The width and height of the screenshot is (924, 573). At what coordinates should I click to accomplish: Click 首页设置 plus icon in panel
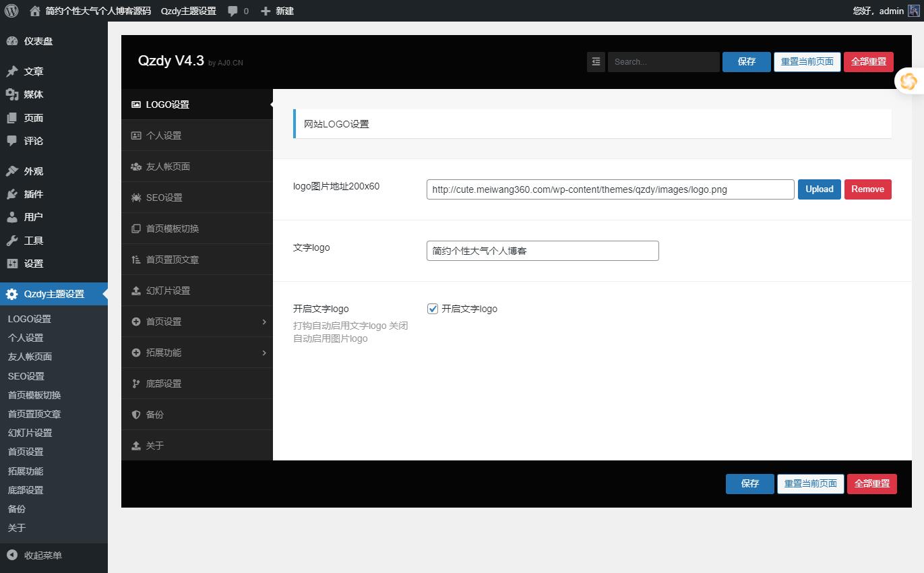[135, 322]
